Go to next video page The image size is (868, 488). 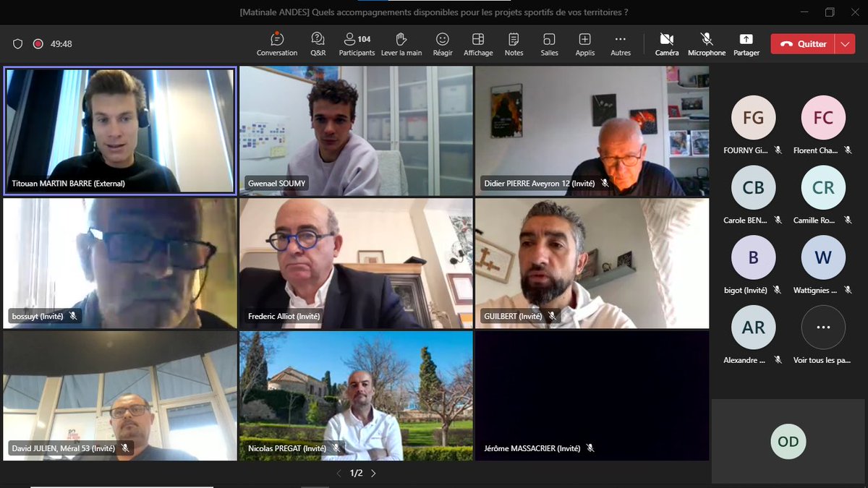[373, 474]
